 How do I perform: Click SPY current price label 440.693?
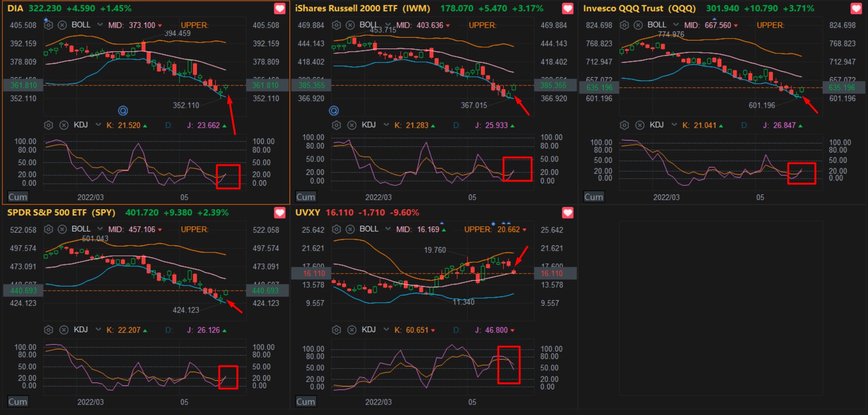coord(24,290)
